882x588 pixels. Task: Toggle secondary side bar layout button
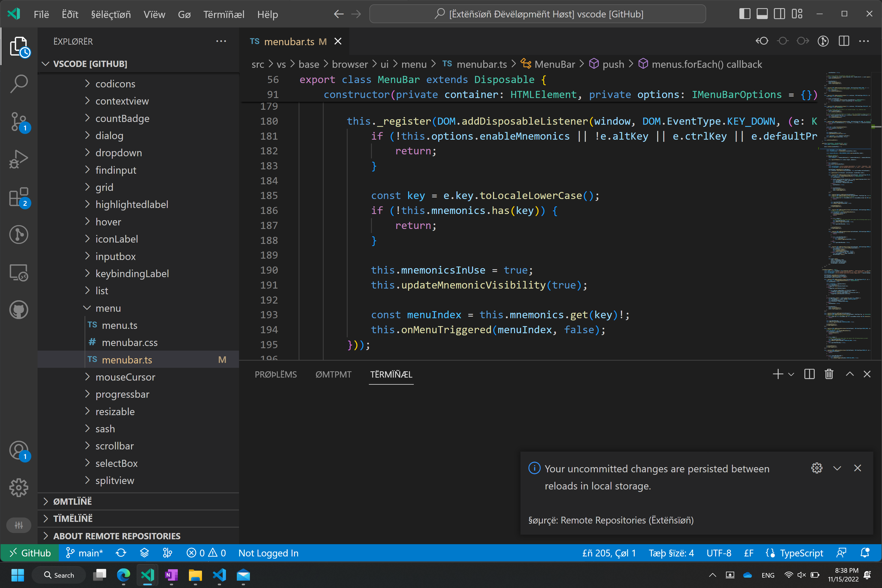coord(779,14)
